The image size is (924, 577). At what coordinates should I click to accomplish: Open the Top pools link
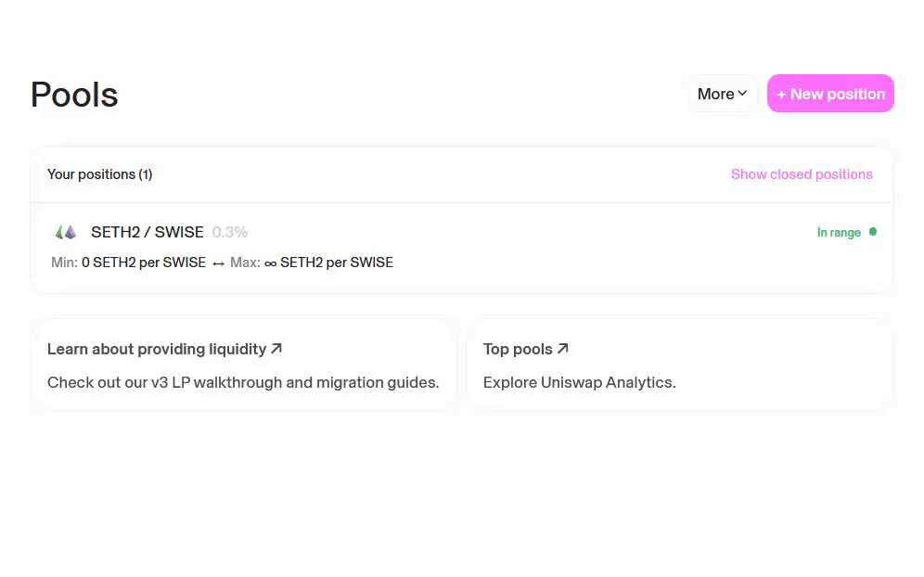pos(518,349)
